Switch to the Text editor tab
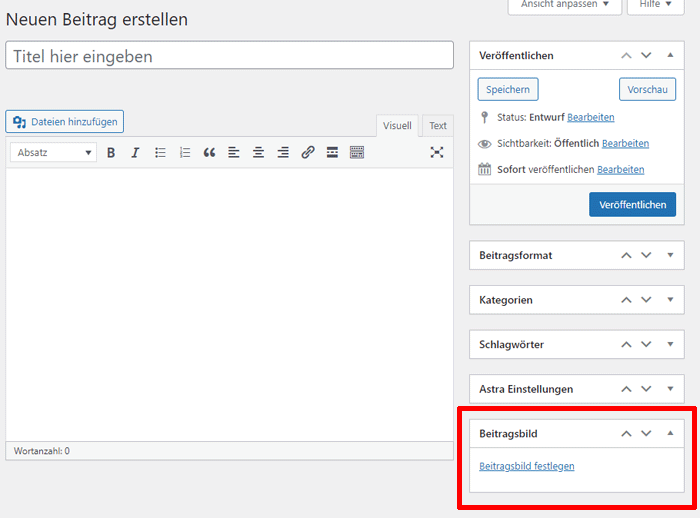 (438, 126)
